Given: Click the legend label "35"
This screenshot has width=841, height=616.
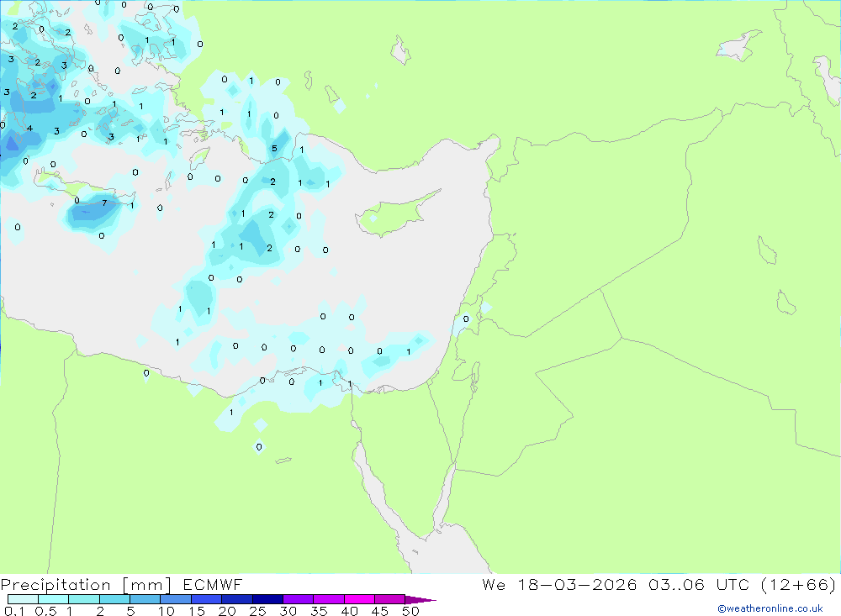Looking at the screenshot, I should (x=319, y=611).
